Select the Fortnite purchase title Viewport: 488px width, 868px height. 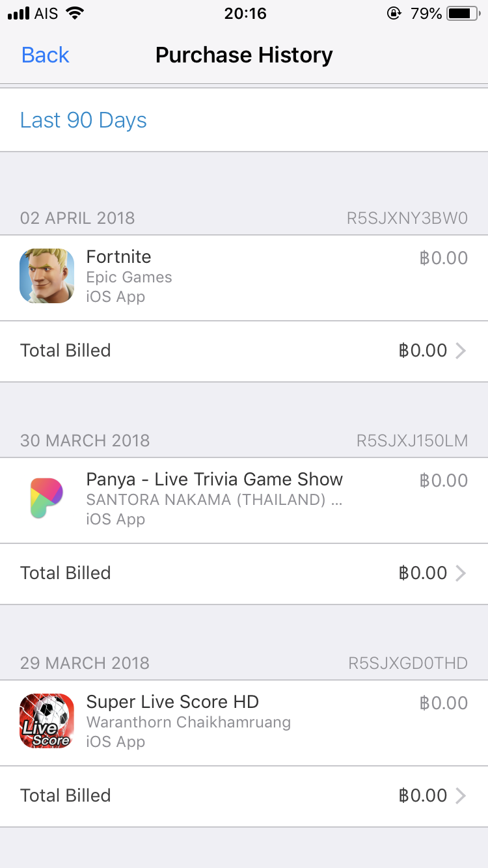pyautogui.click(x=118, y=257)
